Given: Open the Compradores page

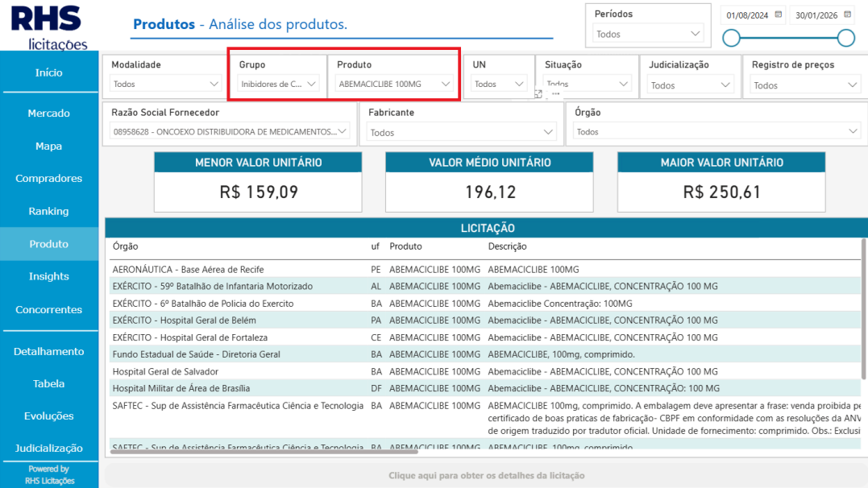Looking at the screenshot, I should click(49, 178).
